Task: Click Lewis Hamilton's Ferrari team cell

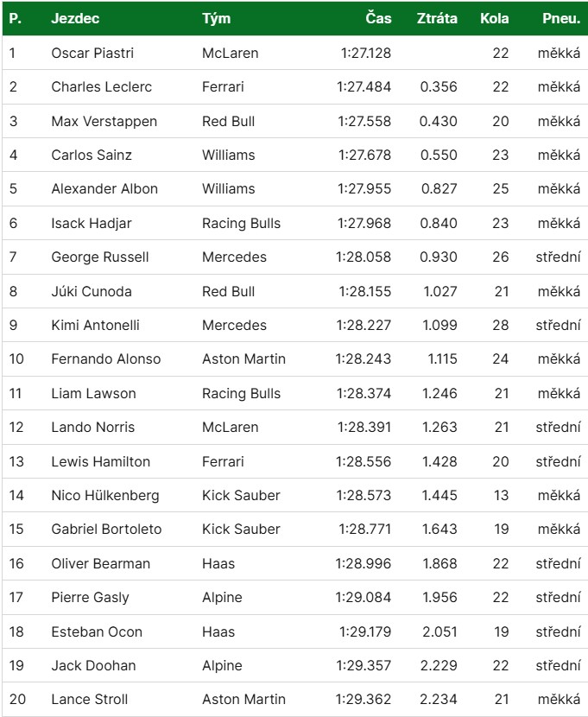Action: [x=223, y=461]
